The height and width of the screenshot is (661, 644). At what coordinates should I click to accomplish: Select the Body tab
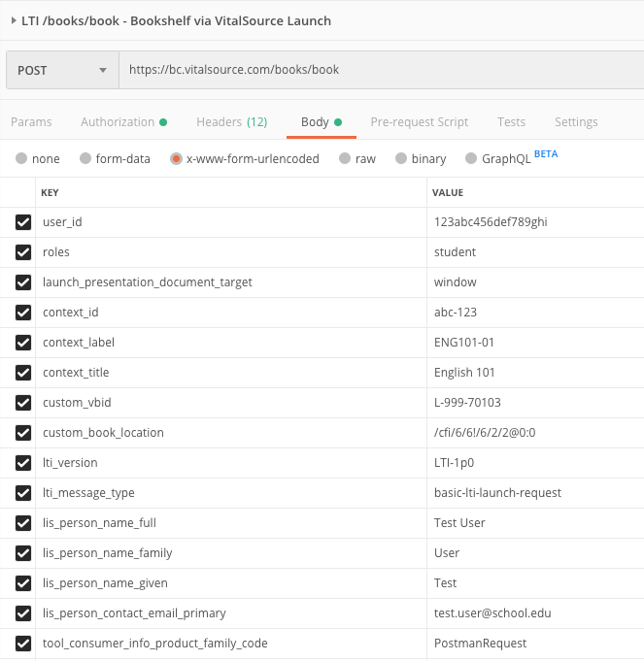tap(321, 122)
